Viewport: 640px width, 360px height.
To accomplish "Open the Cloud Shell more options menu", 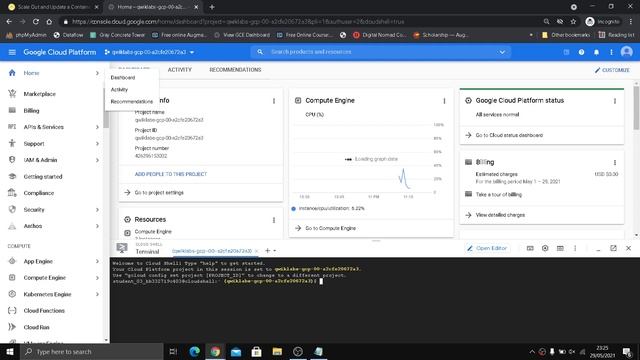I will 575,248.
